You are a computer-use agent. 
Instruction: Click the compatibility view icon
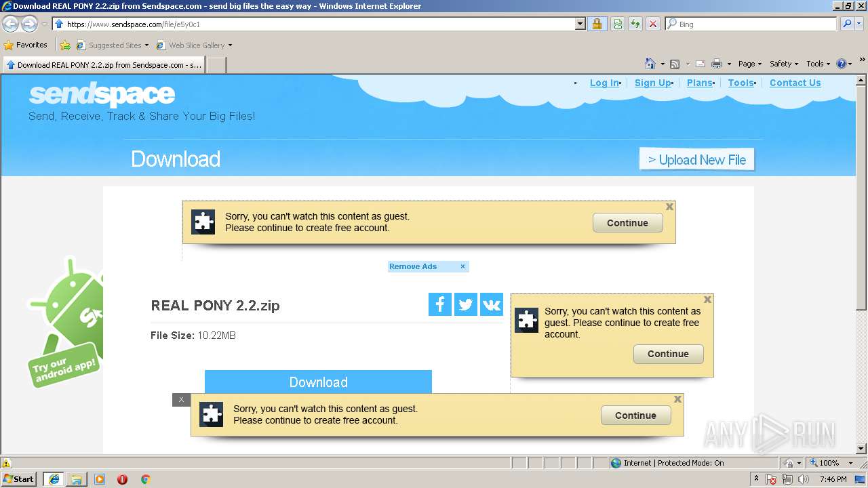(x=618, y=24)
